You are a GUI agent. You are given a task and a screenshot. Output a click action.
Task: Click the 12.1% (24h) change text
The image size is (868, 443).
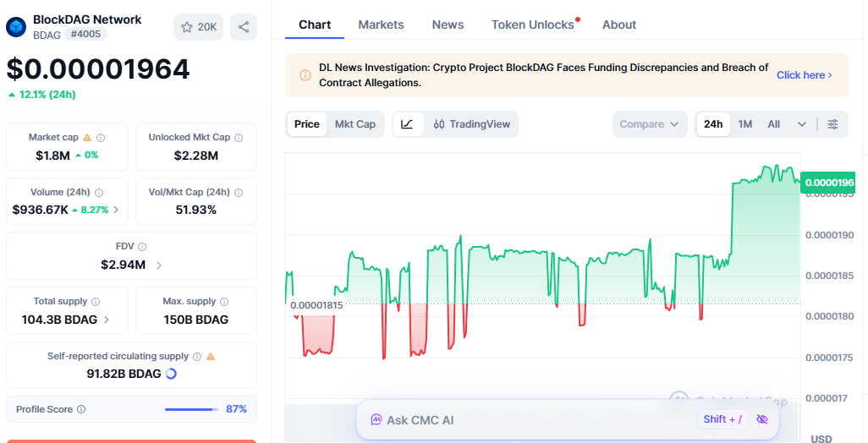click(x=42, y=95)
